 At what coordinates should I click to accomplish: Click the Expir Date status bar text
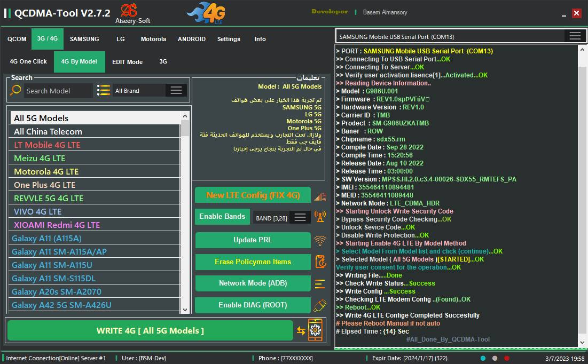(x=410, y=358)
